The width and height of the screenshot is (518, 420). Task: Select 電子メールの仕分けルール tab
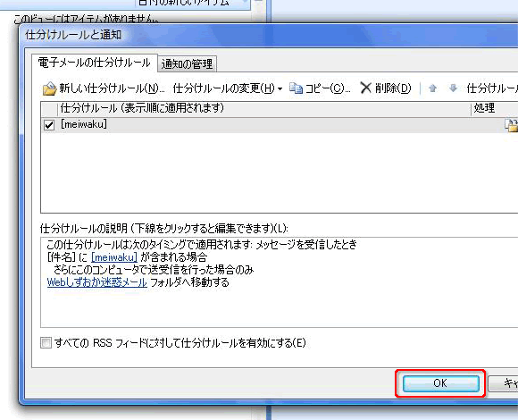point(94,63)
